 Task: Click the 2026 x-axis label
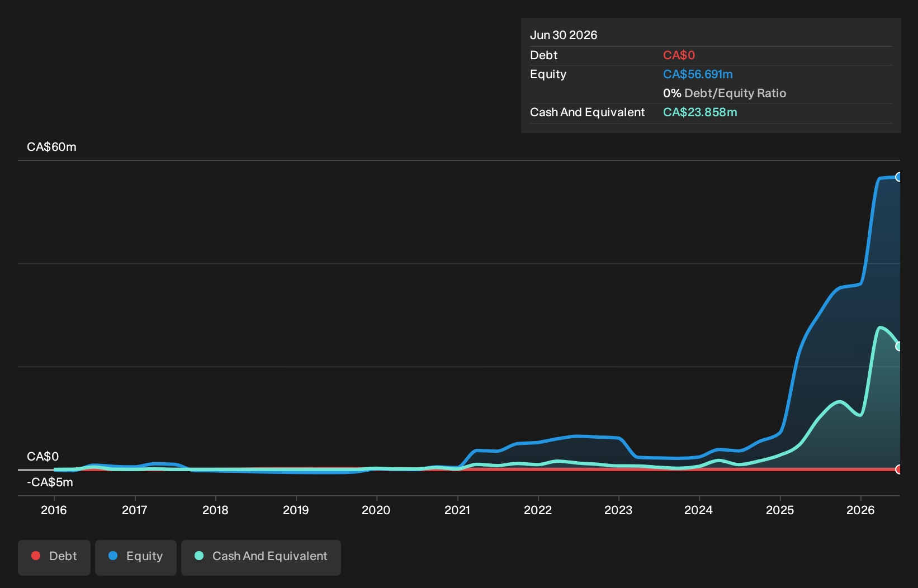[860, 510]
